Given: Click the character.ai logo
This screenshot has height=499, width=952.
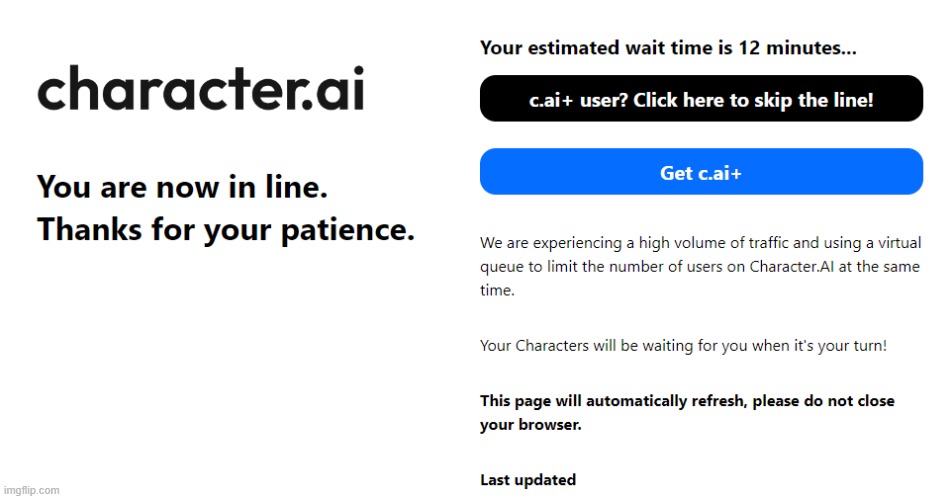Looking at the screenshot, I should point(201,89).
